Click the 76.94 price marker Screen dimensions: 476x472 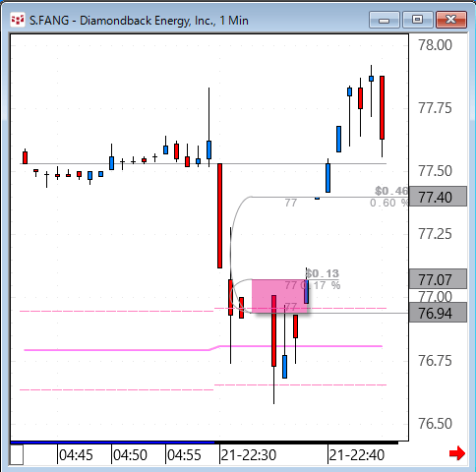pos(438,313)
